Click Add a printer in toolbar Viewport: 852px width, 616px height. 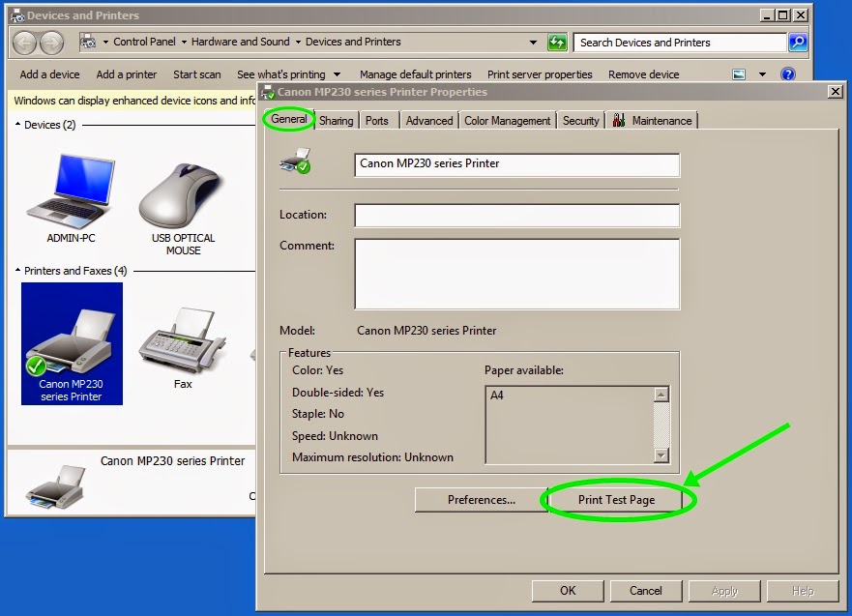126,74
